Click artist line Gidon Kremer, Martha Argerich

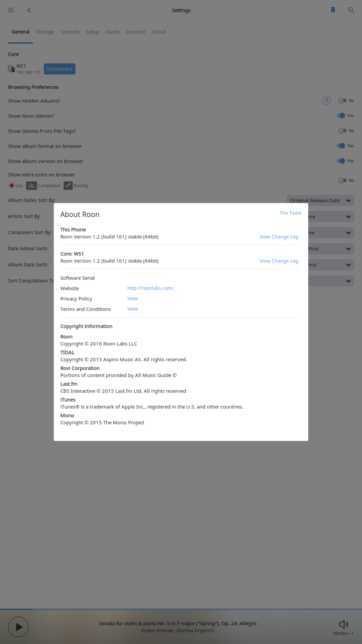click(x=178, y=631)
